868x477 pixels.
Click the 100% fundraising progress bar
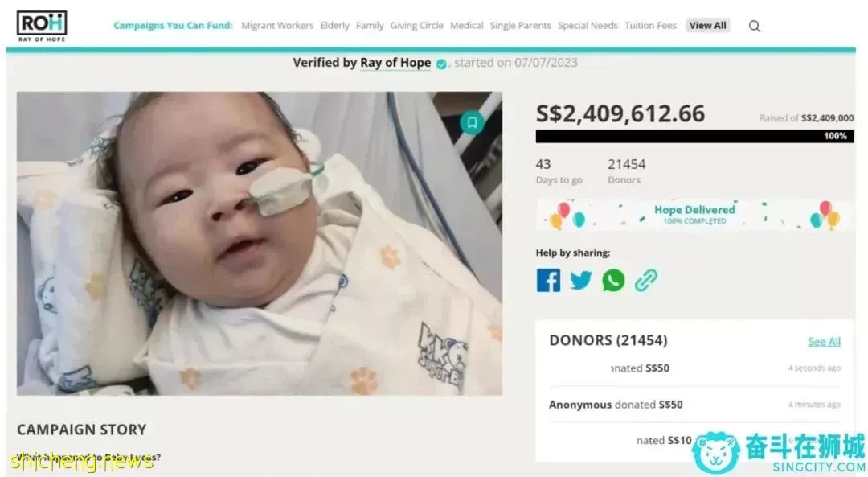point(694,136)
